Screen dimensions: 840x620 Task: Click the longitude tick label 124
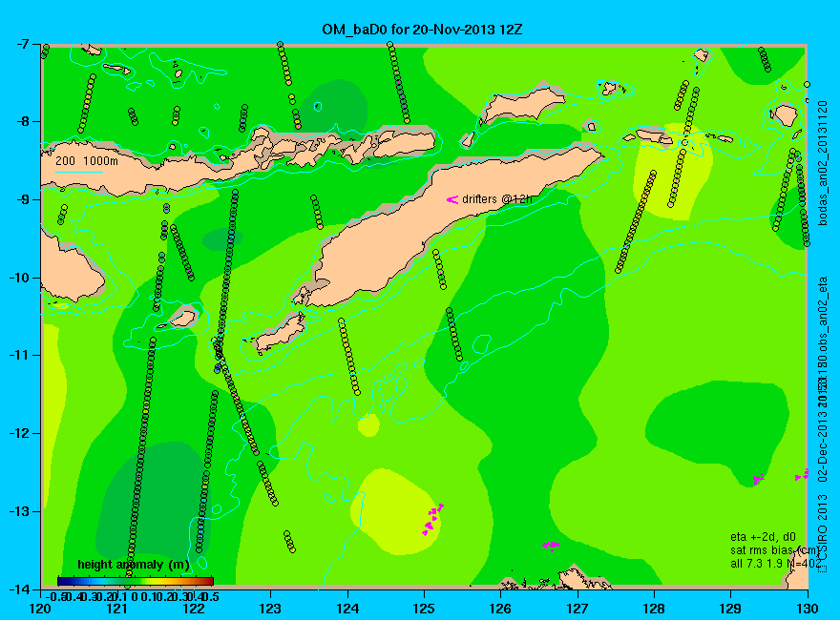[x=347, y=609]
